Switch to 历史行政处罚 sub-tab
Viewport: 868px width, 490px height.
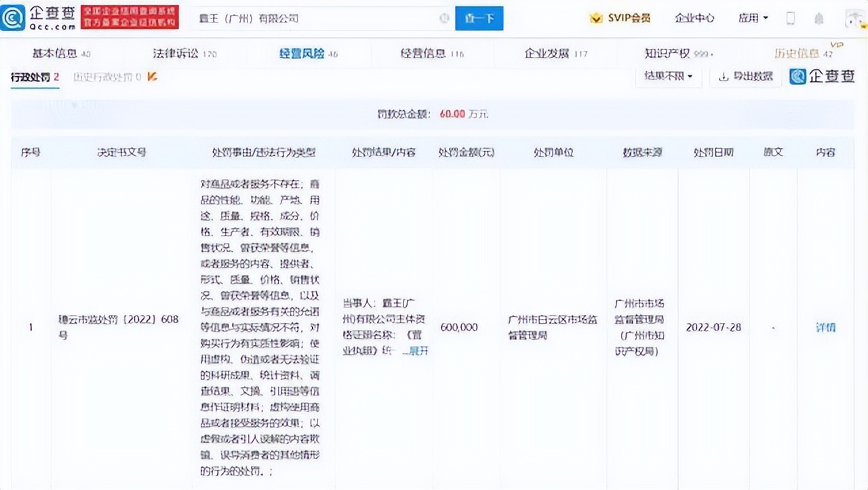coord(107,77)
